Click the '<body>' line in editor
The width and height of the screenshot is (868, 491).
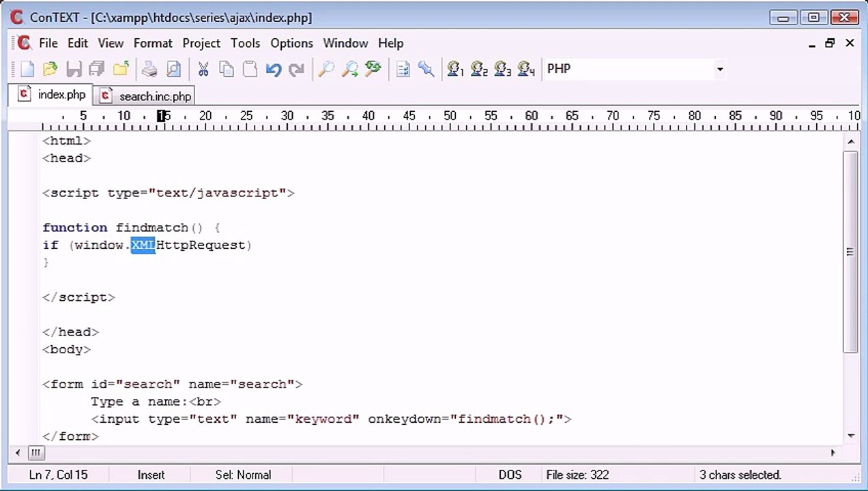click(x=66, y=349)
